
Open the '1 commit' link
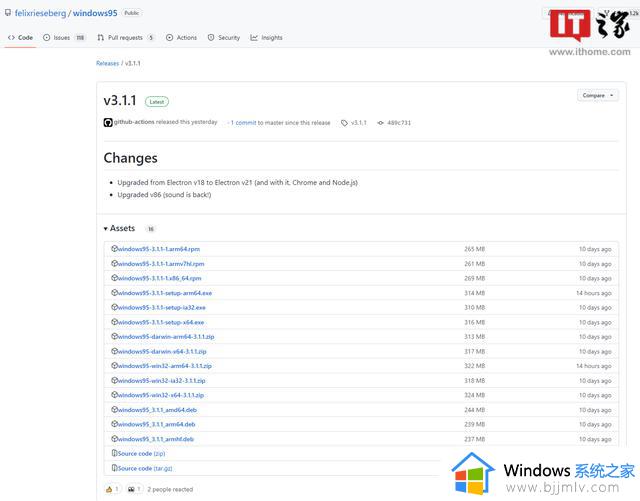pyautogui.click(x=243, y=122)
